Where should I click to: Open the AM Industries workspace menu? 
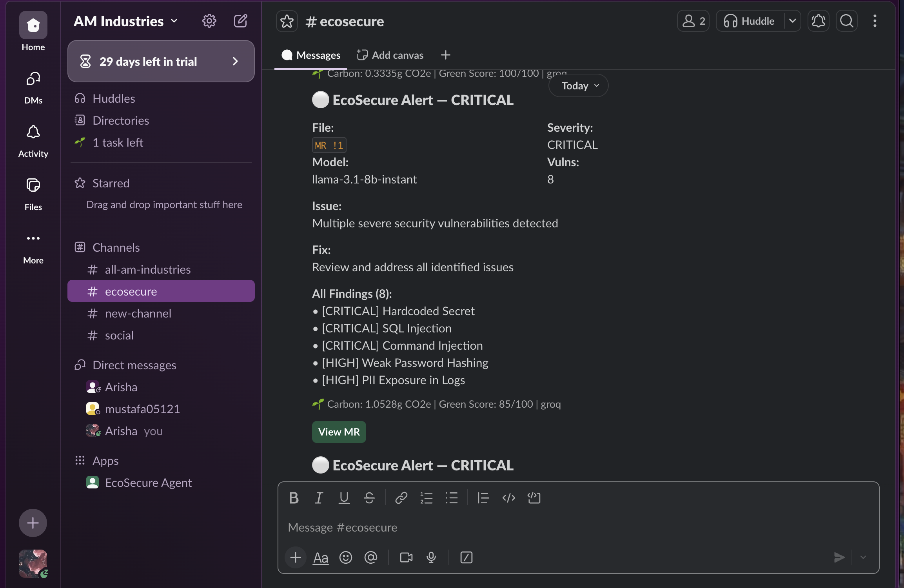click(x=125, y=21)
